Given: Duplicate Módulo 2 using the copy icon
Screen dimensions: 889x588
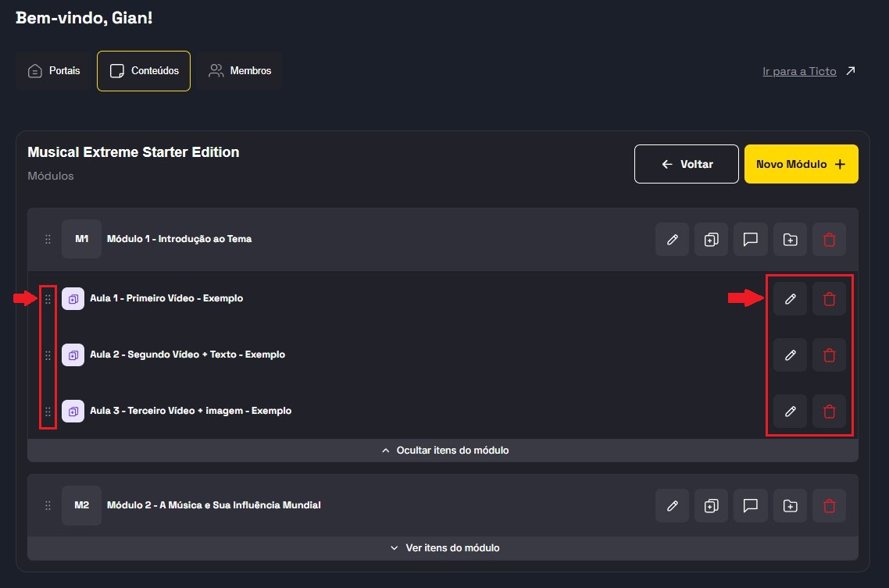Looking at the screenshot, I should tap(711, 506).
